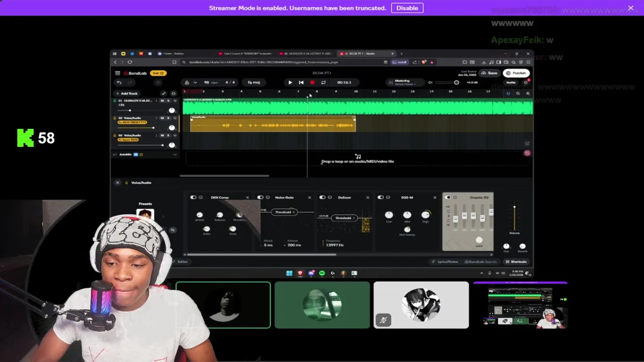This screenshot has width=644, height=362.
Task: Open Noise Gate Threshold parameter selector
Action: coord(285,212)
